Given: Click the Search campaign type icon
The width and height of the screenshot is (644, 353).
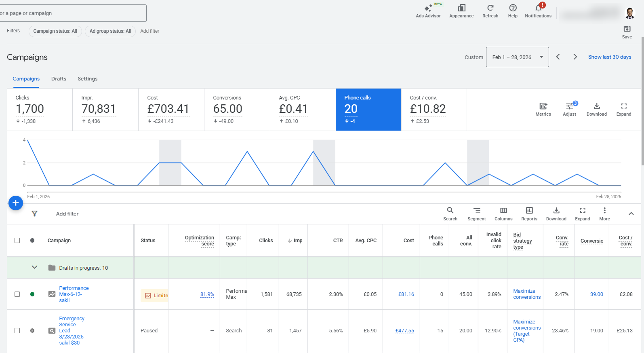Looking at the screenshot, I should tap(52, 330).
